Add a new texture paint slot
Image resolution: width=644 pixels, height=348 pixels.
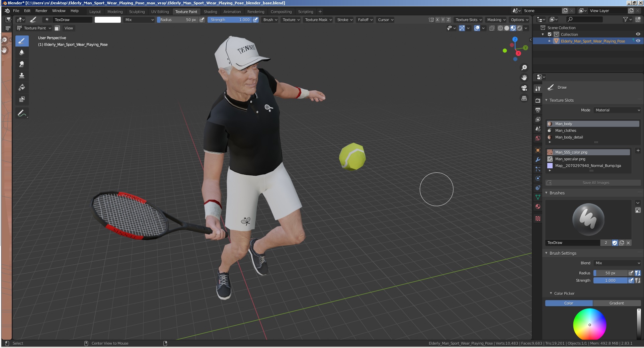click(x=638, y=151)
